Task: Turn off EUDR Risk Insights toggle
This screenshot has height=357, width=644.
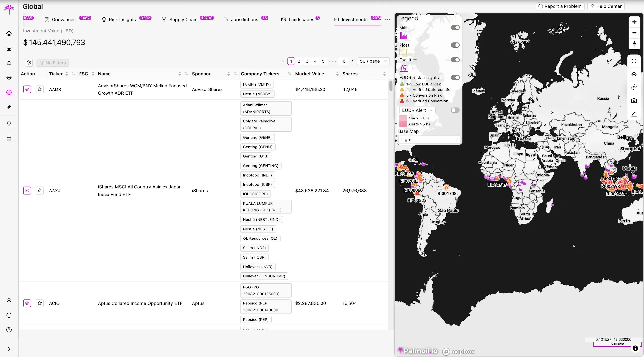Action: tap(455, 78)
